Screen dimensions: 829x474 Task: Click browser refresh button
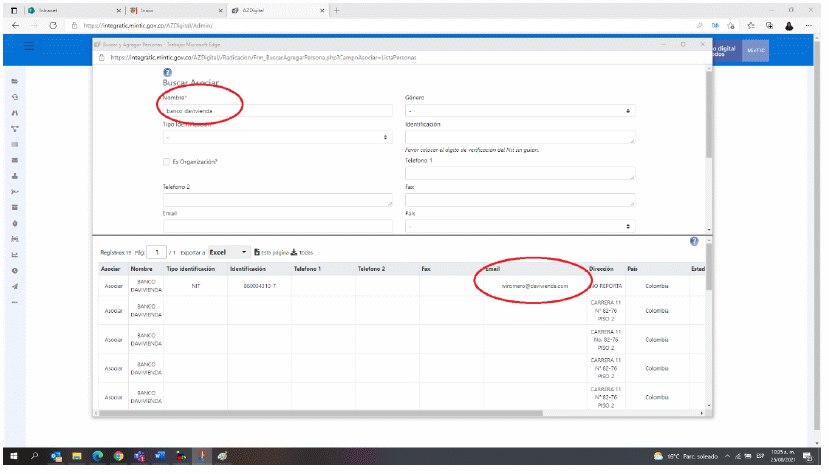53,25
